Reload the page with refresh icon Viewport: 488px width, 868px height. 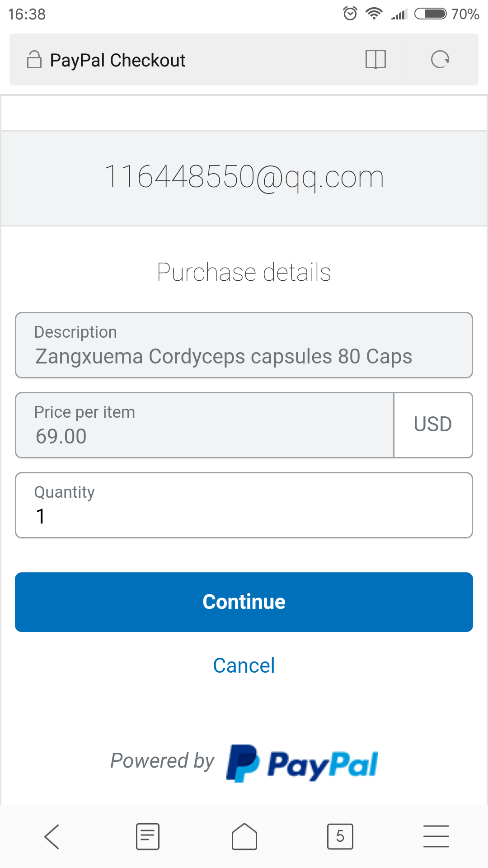(x=440, y=59)
